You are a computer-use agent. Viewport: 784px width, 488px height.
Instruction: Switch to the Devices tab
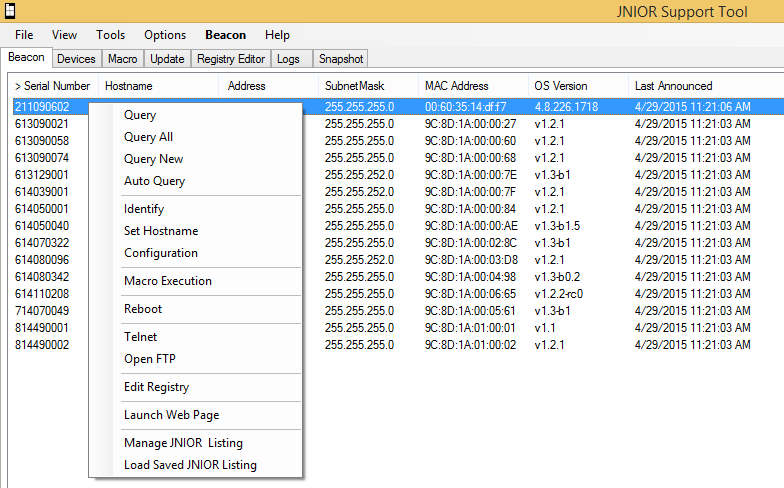click(x=76, y=59)
